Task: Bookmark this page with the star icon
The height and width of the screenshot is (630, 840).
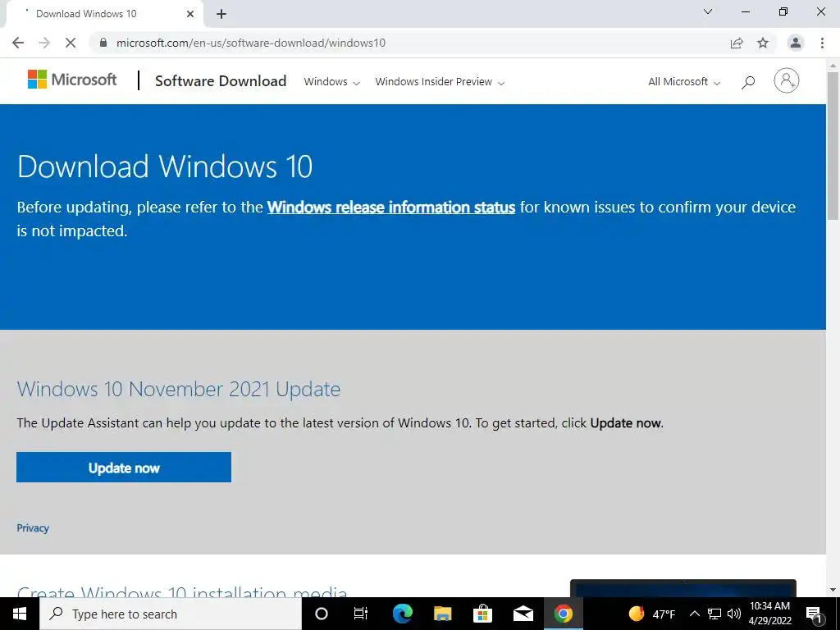Action: coord(763,43)
